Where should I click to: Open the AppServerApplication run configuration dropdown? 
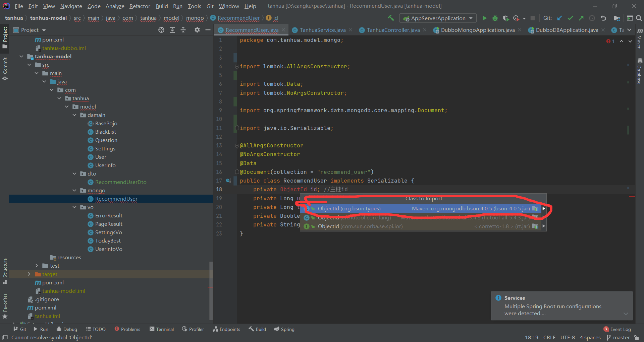point(471,18)
